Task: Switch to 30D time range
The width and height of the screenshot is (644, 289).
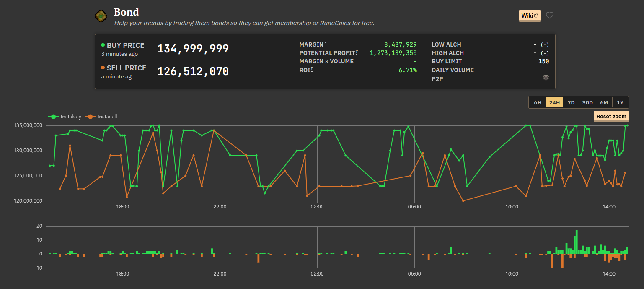Action: (587, 102)
